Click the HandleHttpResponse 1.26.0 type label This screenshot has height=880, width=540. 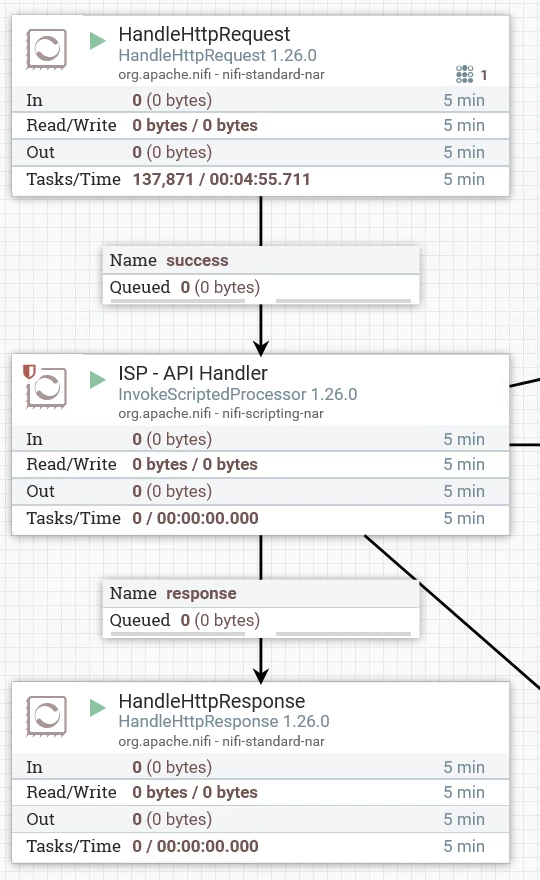coord(224,721)
